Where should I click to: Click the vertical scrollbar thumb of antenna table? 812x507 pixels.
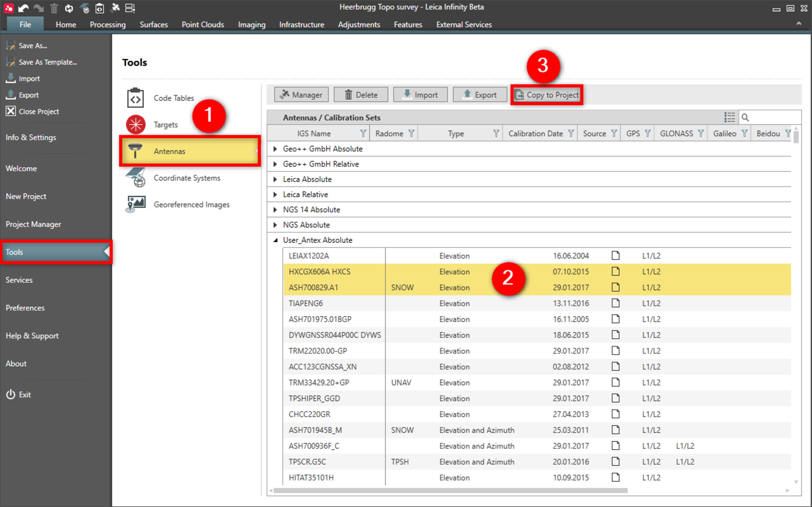point(796,137)
